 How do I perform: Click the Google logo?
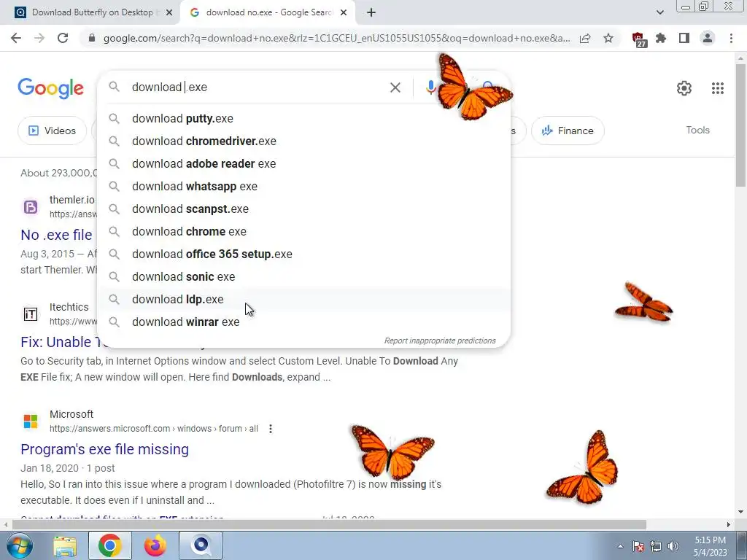[x=50, y=88]
